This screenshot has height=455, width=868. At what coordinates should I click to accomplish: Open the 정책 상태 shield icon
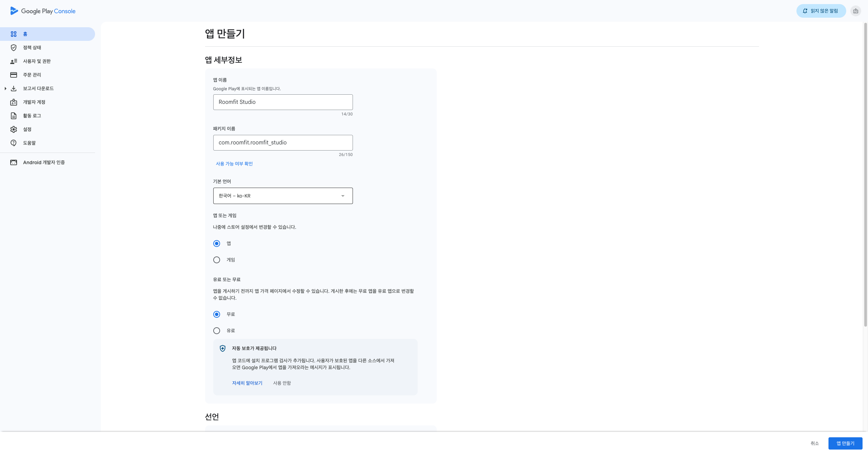click(x=14, y=48)
